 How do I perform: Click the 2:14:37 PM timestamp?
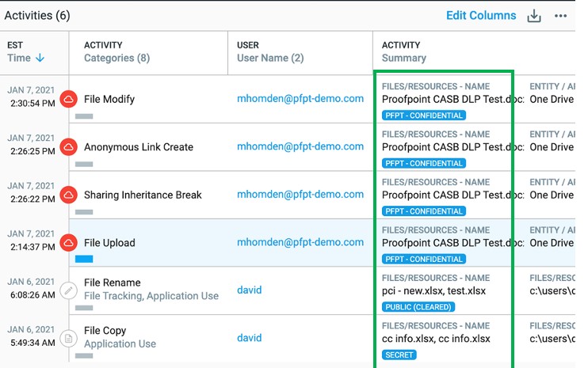pos(32,247)
